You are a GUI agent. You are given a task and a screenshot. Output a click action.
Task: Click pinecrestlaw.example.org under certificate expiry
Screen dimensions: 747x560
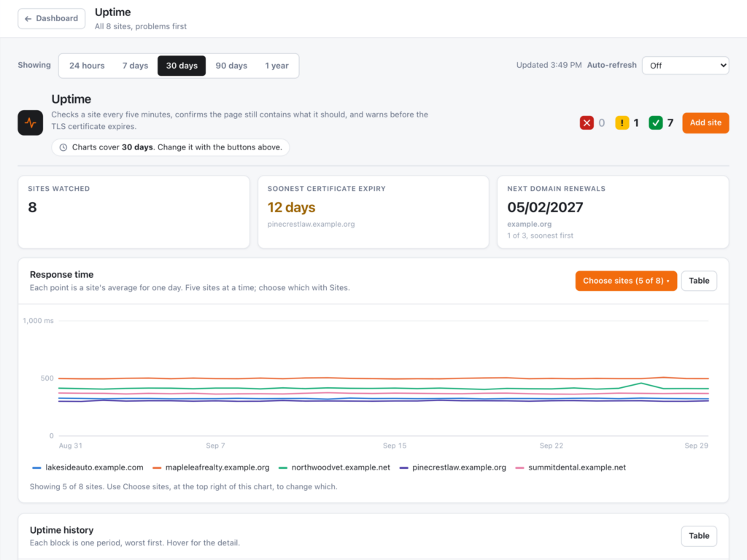[311, 225]
